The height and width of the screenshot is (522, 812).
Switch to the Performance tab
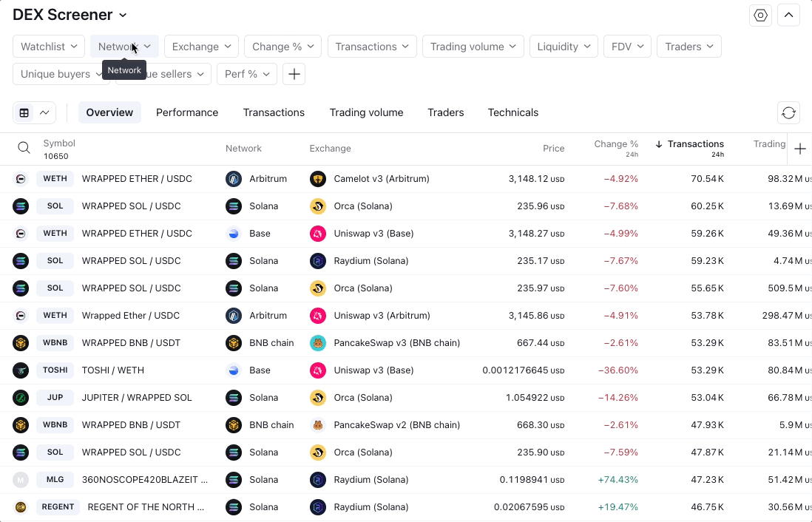pos(187,112)
